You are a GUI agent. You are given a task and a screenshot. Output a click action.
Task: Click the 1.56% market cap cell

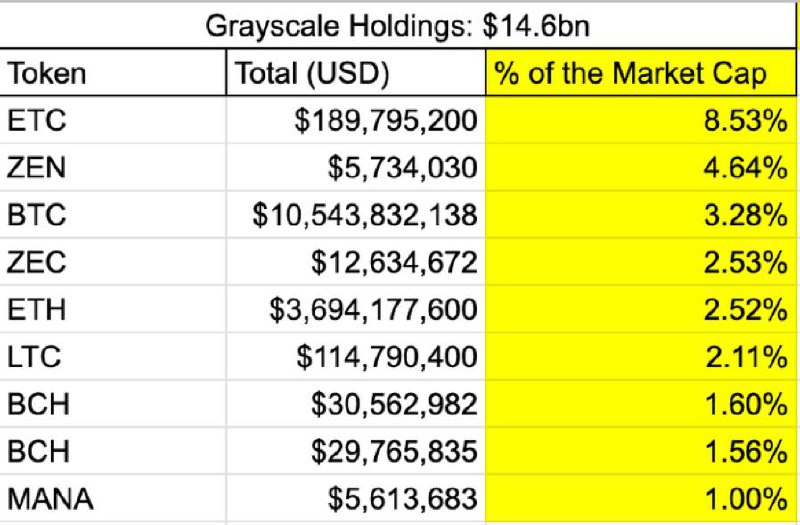click(x=641, y=451)
